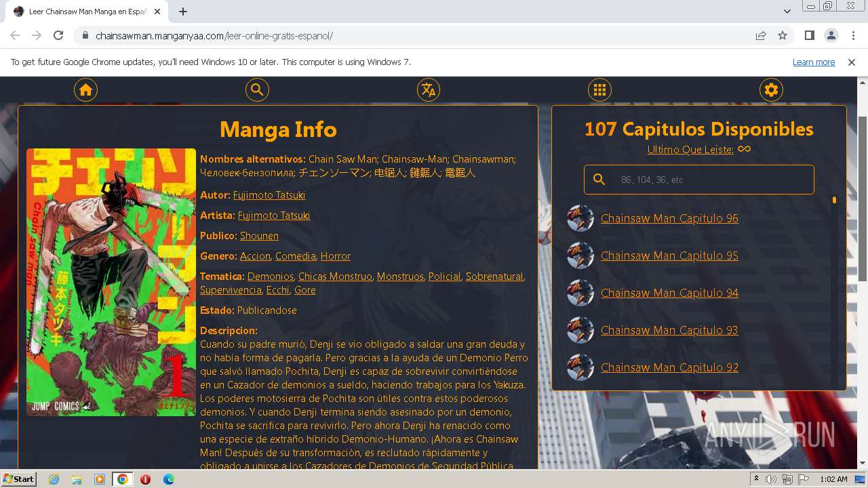868x488 pixels.
Task: Open Chainsaw Man volume 1 cover image
Action: coord(111,282)
